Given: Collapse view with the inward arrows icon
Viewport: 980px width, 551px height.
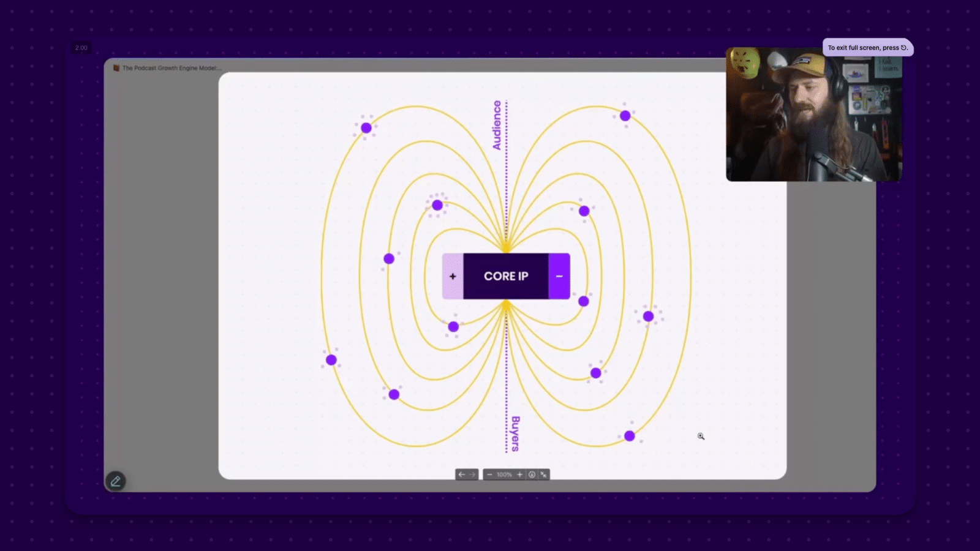Looking at the screenshot, I should 543,474.
